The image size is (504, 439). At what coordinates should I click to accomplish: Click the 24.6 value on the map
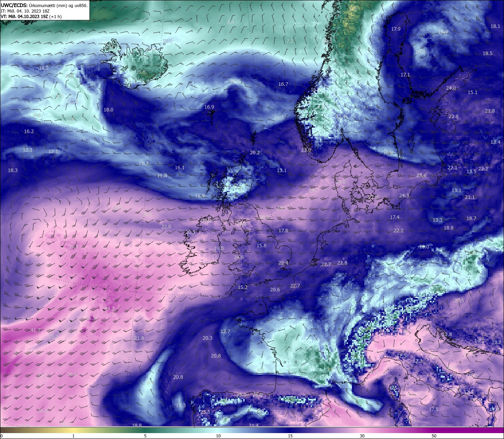click(x=239, y=258)
